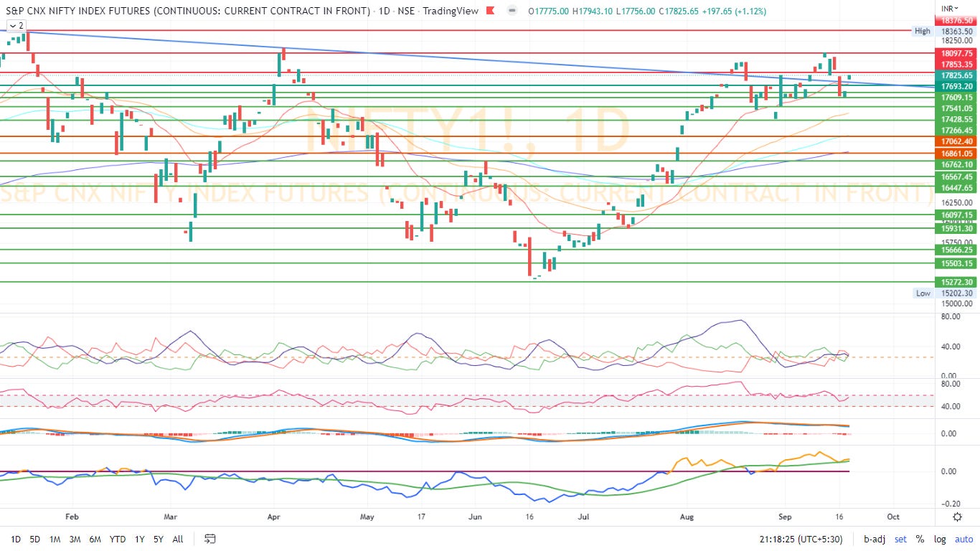Click the Low tag on price scale
The width and height of the screenshot is (980, 551).
coord(923,293)
